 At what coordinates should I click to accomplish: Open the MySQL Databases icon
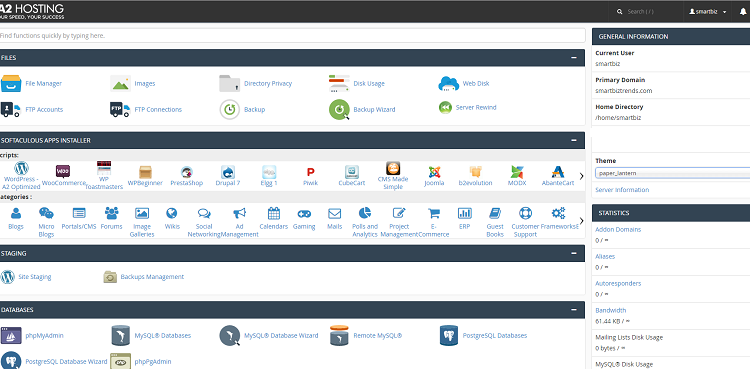pyautogui.click(x=120, y=335)
